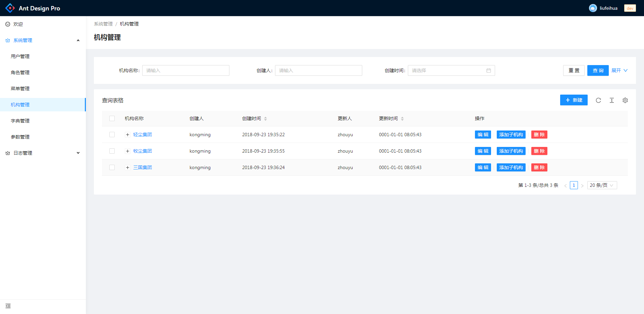Collapse the sidebar using bottom menu icon

[8, 306]
